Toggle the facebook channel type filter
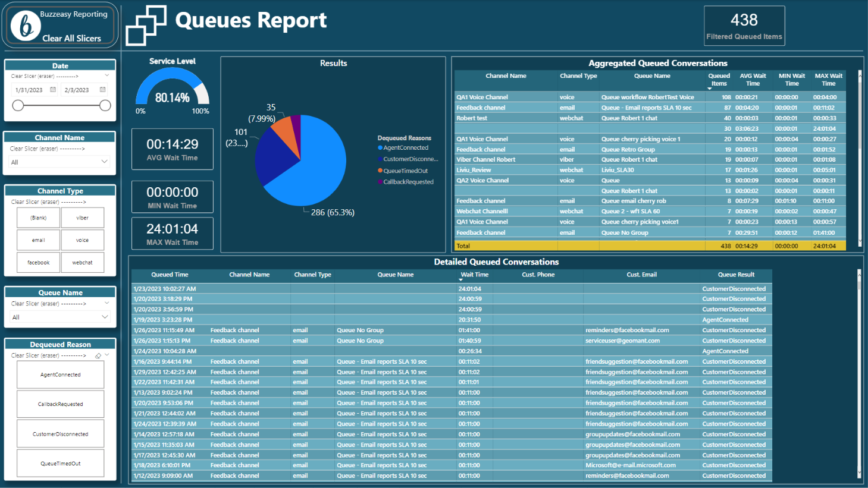The height and width of the screenshot is (488, 868). (38, 262)
